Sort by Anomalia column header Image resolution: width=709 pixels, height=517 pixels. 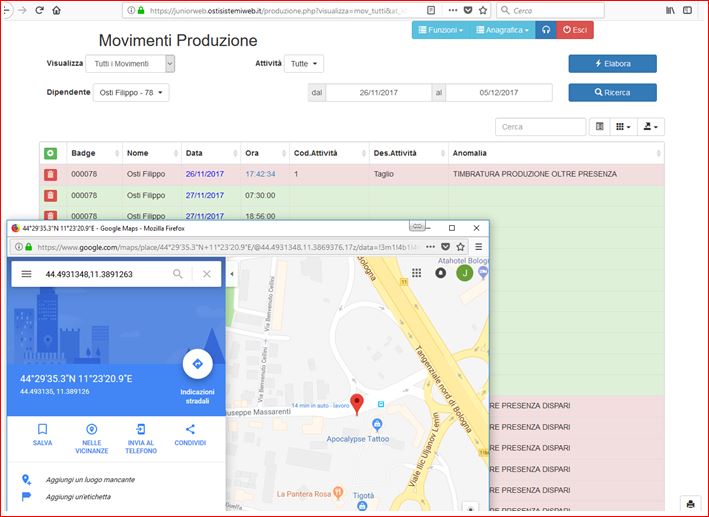point(556,153)
